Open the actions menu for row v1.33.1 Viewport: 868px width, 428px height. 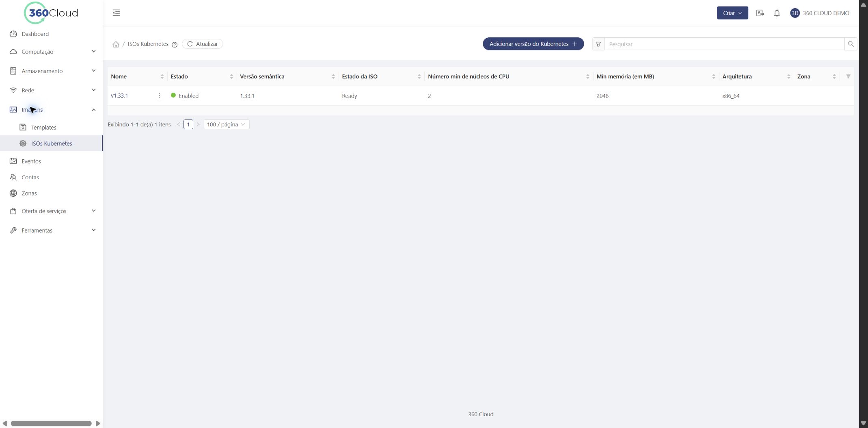pyautogui.click(x=160, y=96)
